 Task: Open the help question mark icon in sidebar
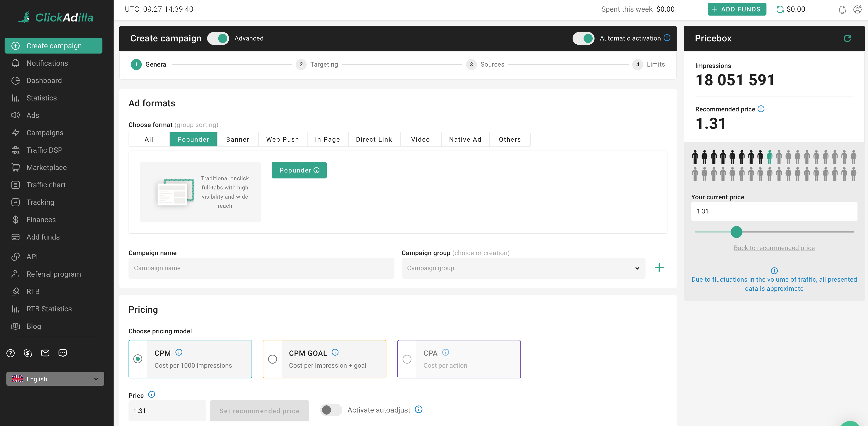(x=11, y=353)
